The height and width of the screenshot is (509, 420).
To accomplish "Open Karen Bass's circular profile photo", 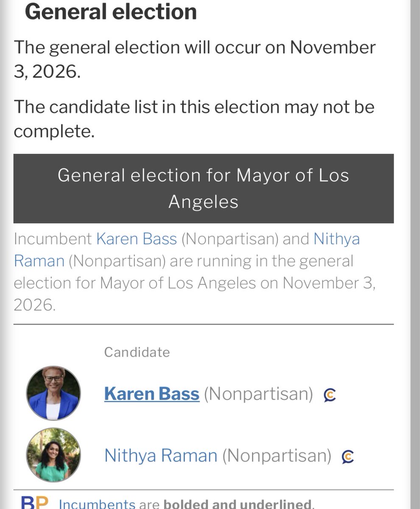I will pos(53,393).
